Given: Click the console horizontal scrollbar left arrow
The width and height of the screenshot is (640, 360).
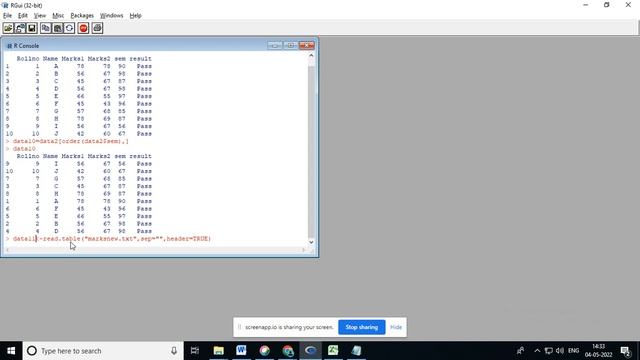Looking at the screenshot, I should tap(7, 250).
